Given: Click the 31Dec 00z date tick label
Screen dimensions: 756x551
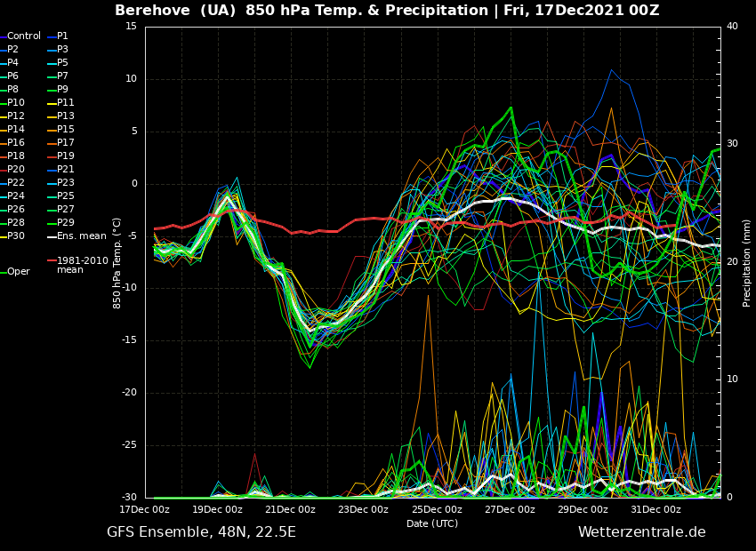Looking at the screenshot, I should 655,509.
